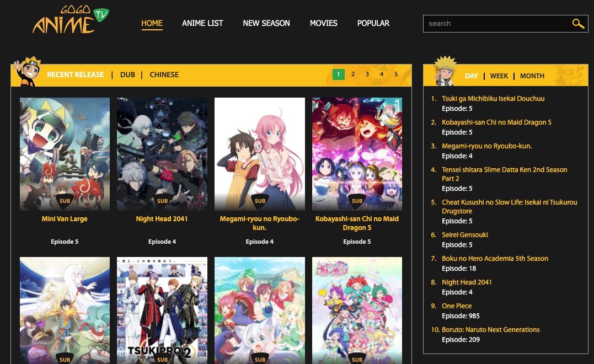Open the Tsukipro 2 poster thumbnail
Viewport: 594px width, 364px height.
tap(162, 311)
